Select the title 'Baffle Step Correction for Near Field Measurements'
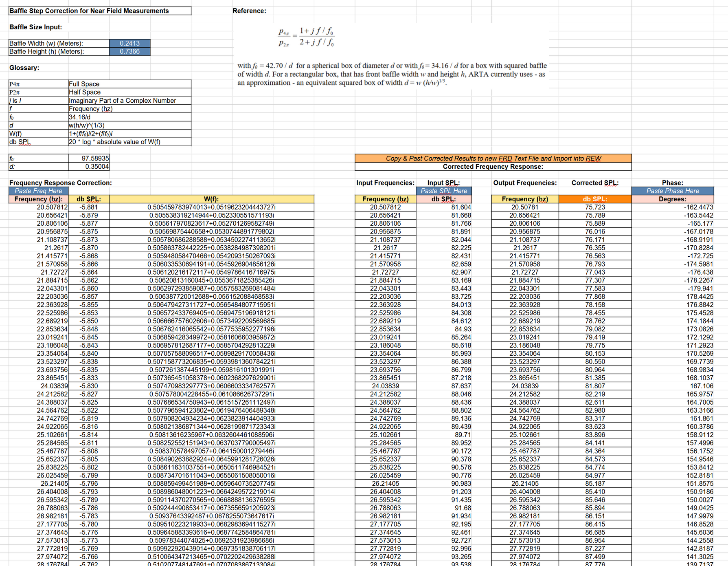Viewport: 728px width, 566px height. point(100,11)
